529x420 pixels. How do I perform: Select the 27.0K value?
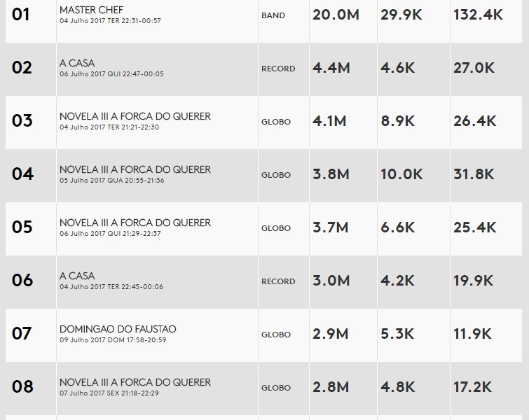[x=474, y=68]
